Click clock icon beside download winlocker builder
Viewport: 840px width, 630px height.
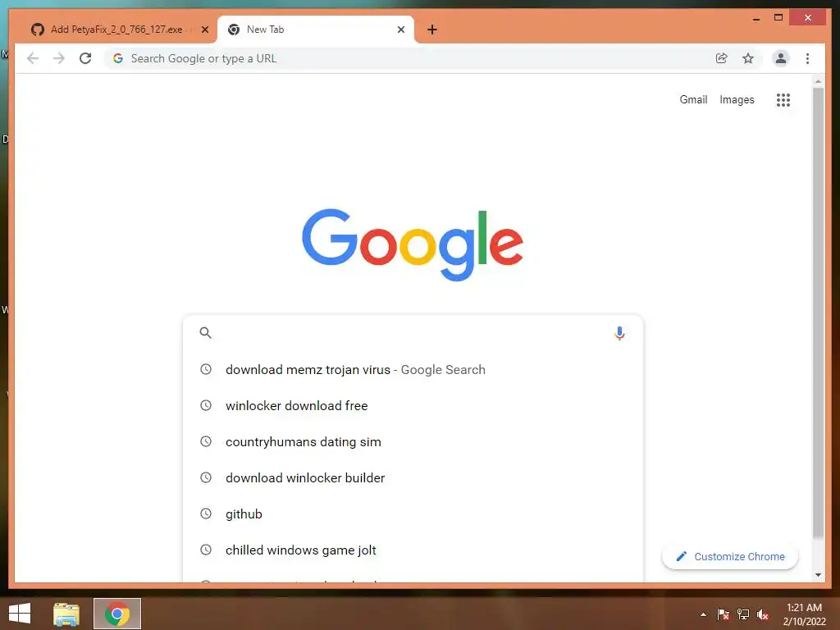tap(206, 477)
